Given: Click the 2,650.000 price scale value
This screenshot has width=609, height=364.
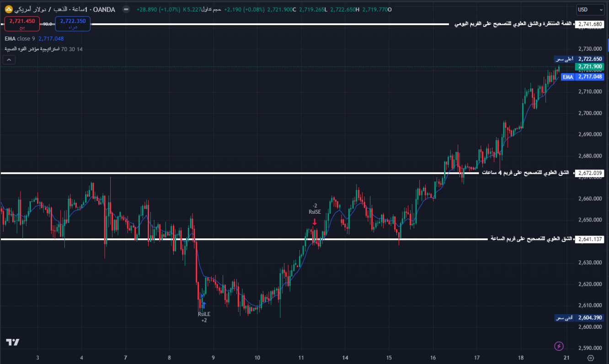Looking at the screenshot, I should [589, 220].
